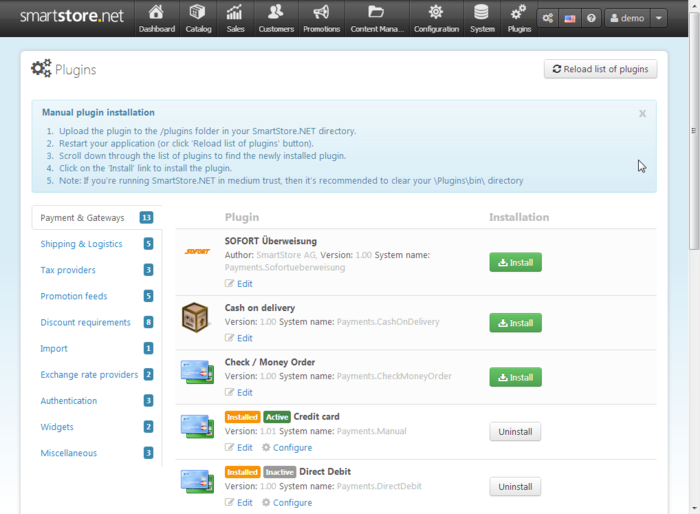Click the Check / Money Order card icon
This screenshot has width=700, height=514.
(197, 372)
